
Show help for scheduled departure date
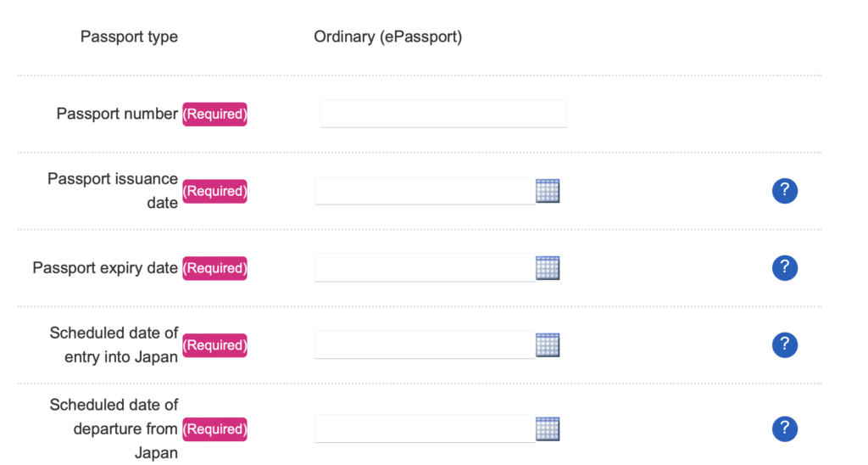click(784, 429)
